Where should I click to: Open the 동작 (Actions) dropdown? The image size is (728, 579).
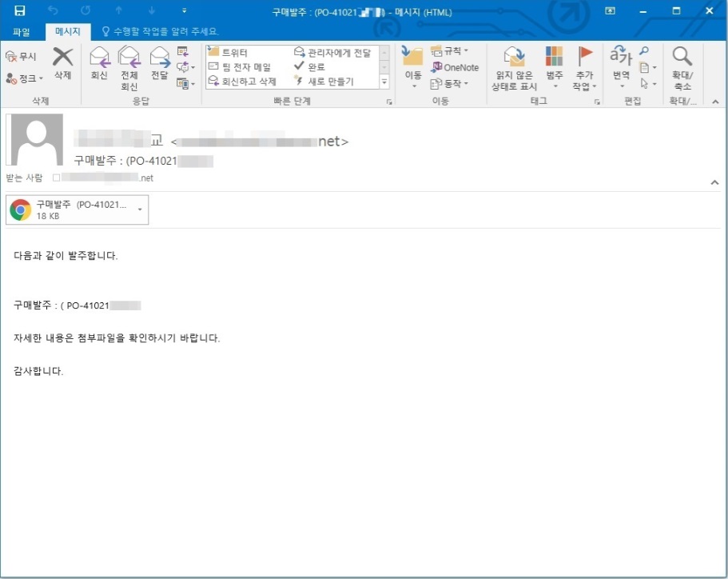[449, 84]
